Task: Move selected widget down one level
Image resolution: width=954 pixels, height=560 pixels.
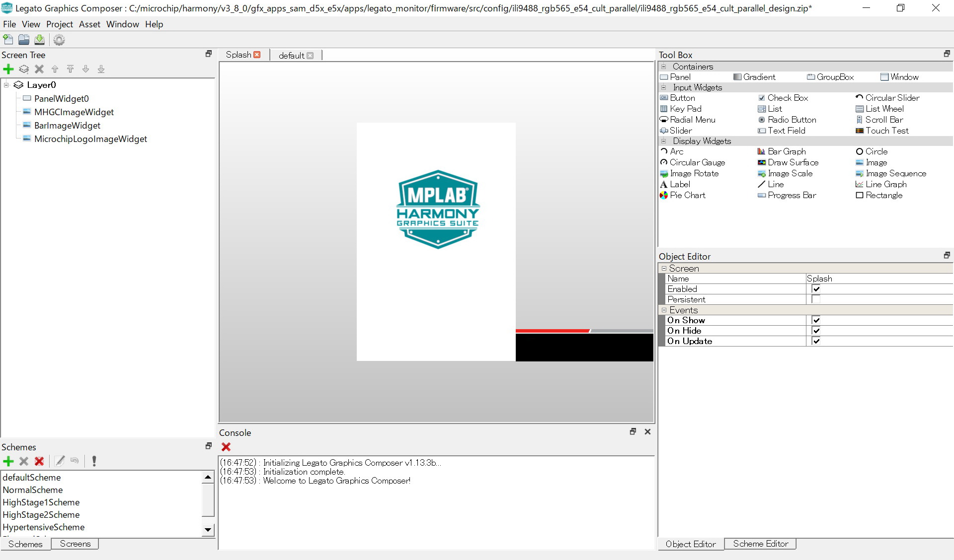Action: tap(85, 69)
